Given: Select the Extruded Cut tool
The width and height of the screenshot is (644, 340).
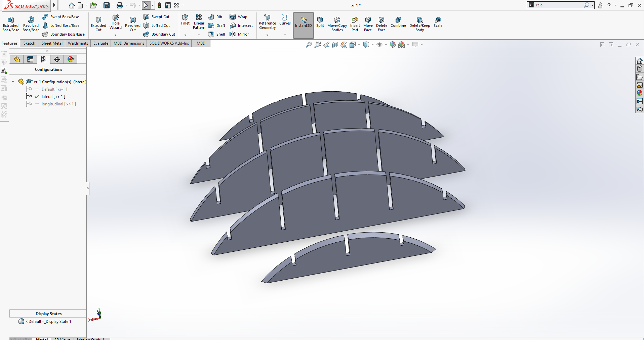Looking at the screenshot, I should pyautogui.click(x=98, y=24).
